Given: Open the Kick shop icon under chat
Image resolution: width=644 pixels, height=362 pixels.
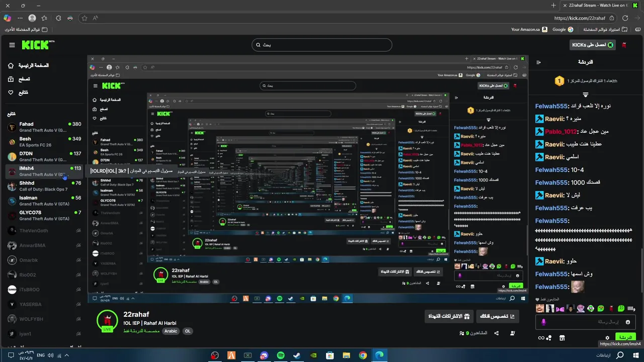Looking at the screenshot, I should tap(562, 338).
